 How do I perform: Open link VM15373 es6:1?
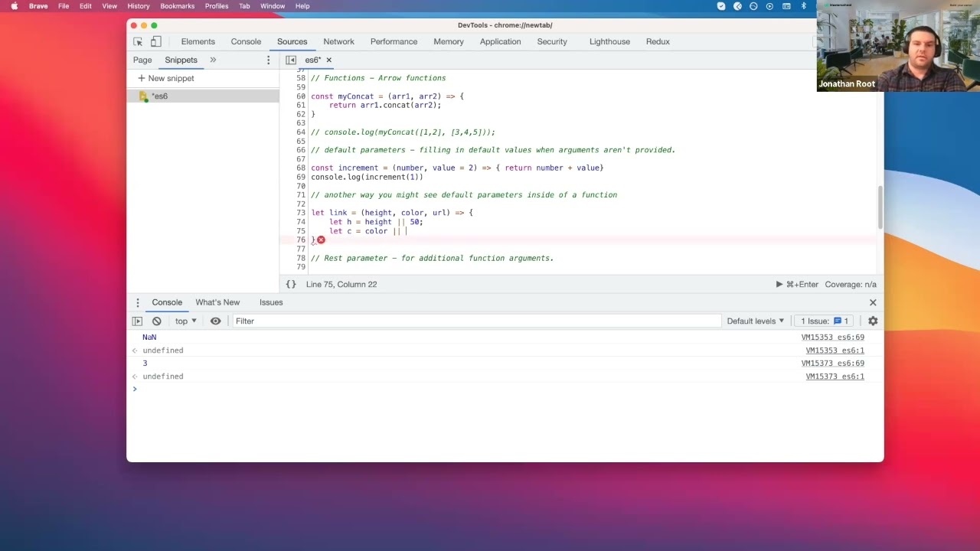point(835,377)
